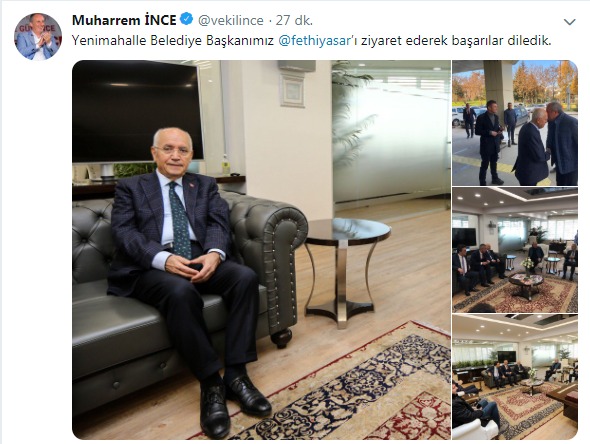Click the round side table in main photo
Screen dimensions: 590x444
[x=346, y=271]
